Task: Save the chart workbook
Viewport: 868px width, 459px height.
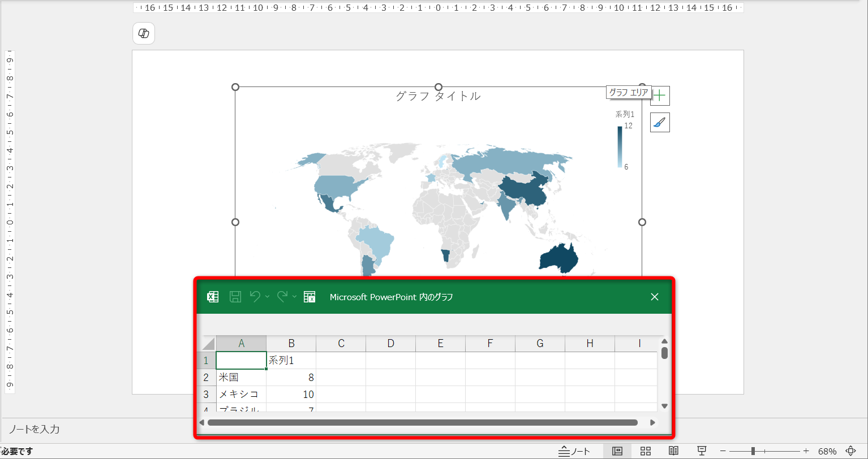Action: click(234, 296)
